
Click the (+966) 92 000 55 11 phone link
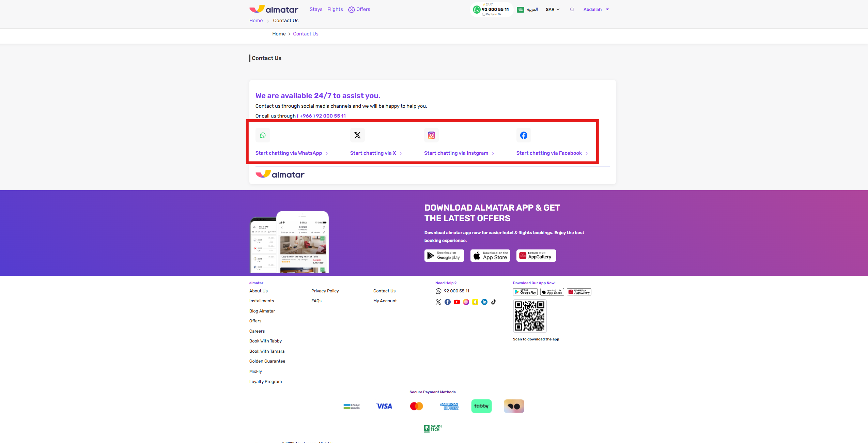321,116
